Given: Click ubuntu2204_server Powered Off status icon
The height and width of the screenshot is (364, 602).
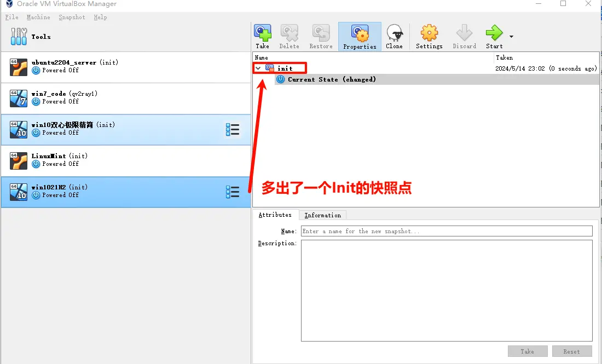Looking at the screenshot, I should [36, 71].
